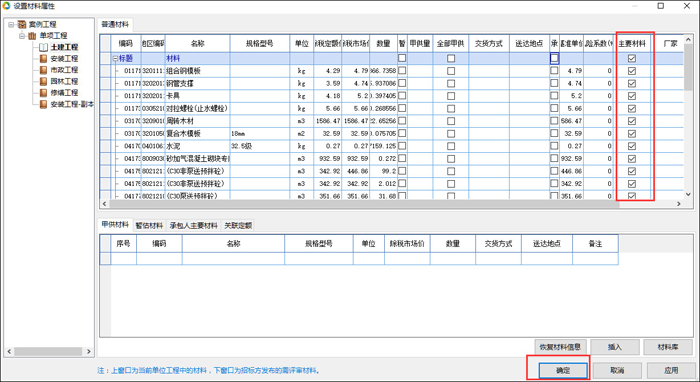Click the 18mm specification cell
Image resolution: width=700 pixels, height=382 pixels.
point(260,133)
